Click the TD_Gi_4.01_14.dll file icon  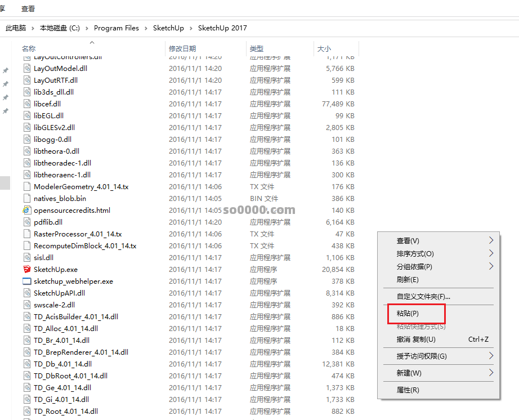[27, 400]
